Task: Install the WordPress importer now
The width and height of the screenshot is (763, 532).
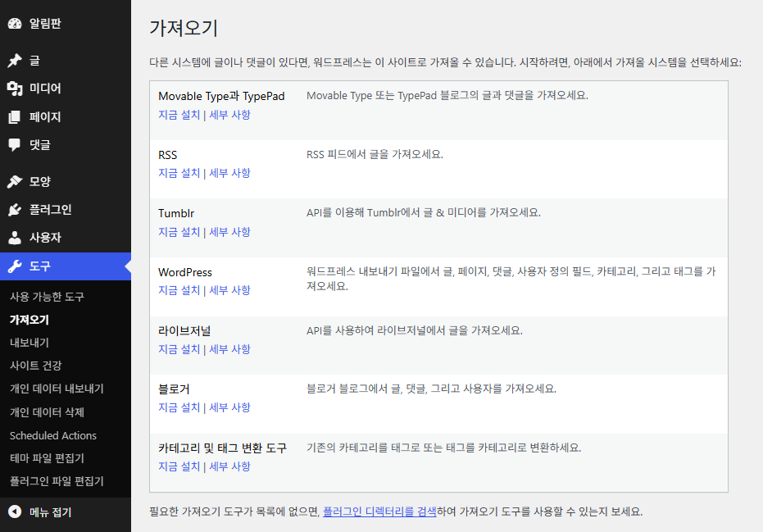Action: click(179, 290)
